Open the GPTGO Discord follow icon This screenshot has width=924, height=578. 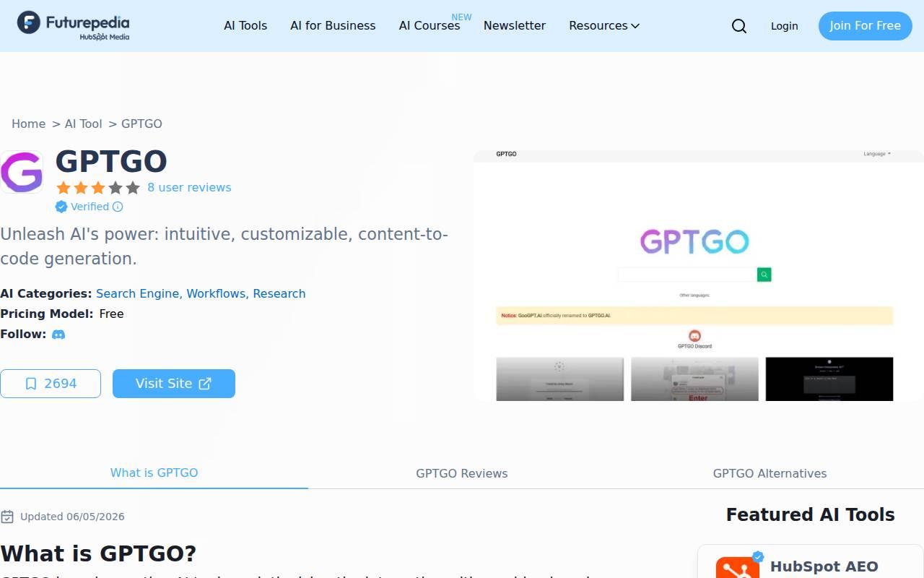[58, 335]
